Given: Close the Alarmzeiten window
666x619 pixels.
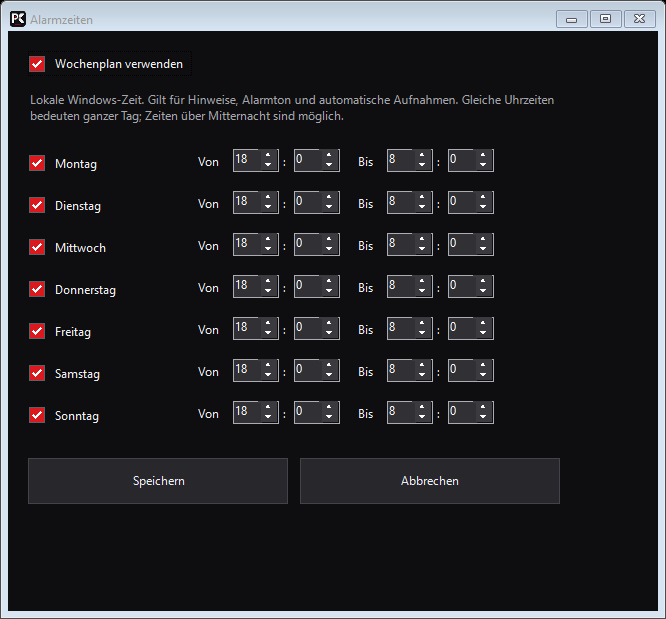Looking at the screenshot, I should (x=639, y=19).
